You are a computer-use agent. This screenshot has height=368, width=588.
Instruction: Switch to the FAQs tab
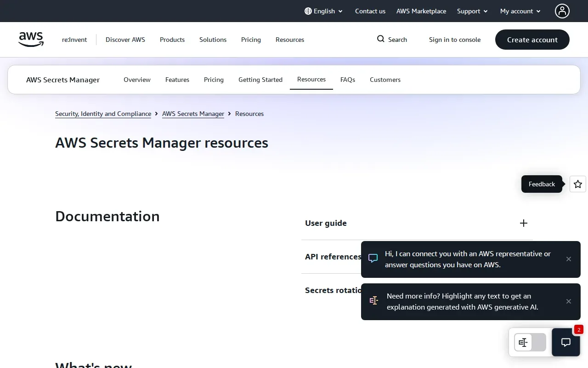point(348,80)
